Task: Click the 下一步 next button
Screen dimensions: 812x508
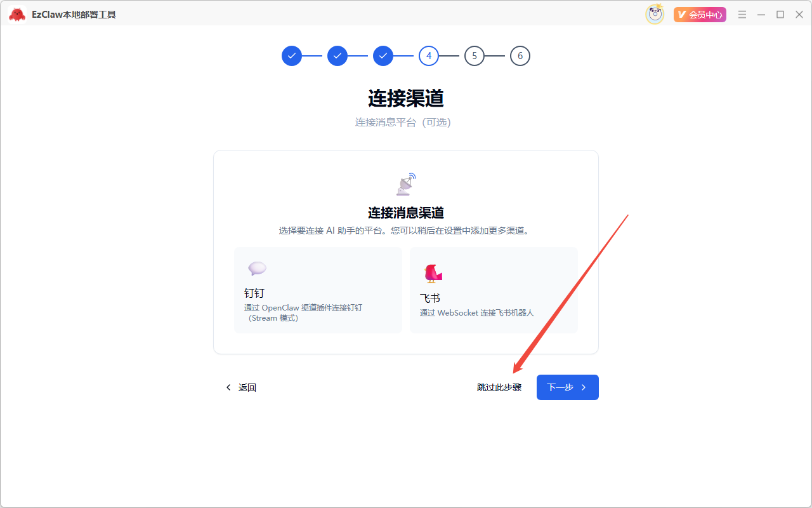Action: tap(567, 387)
